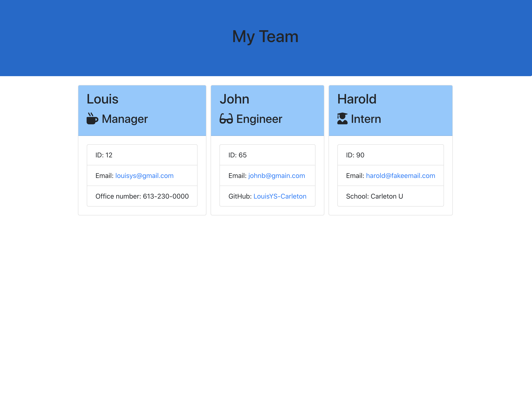
Task: Expand Louis office number section
Action: coord(142,196)
